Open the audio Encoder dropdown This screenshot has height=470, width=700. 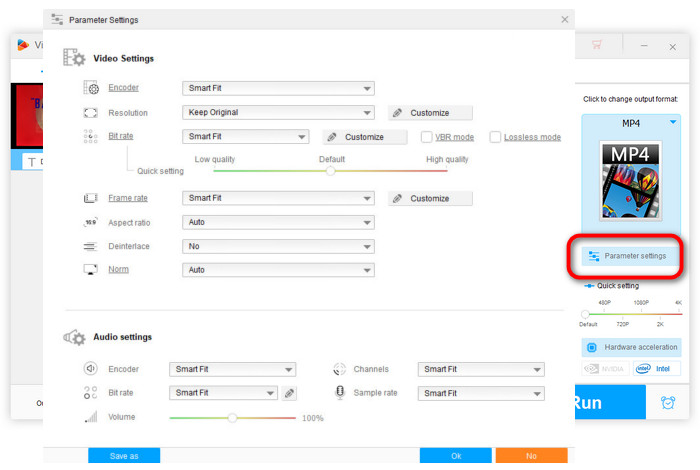coord(232,370)
